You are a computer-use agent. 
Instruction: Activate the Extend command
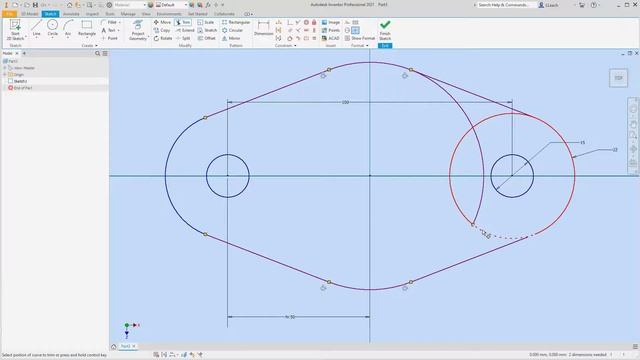click(x=185, y=30)
